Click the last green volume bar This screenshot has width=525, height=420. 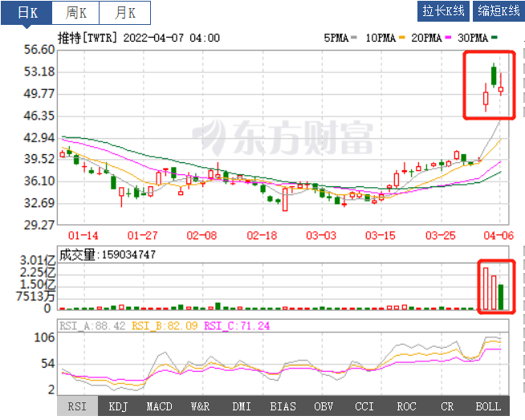[x=501, y=297]
